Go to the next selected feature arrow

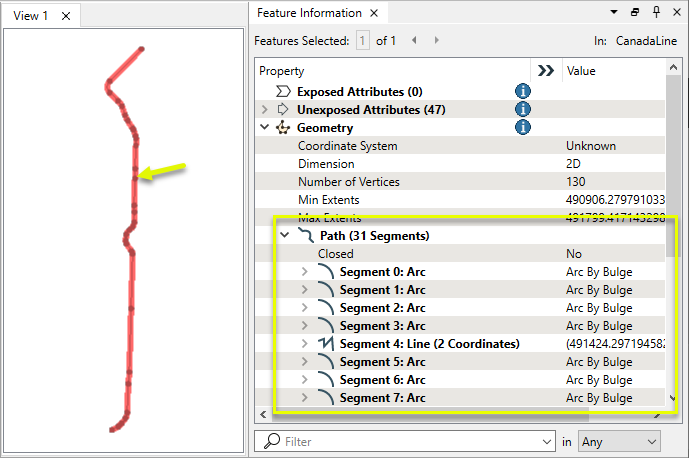tap(436, 41)
